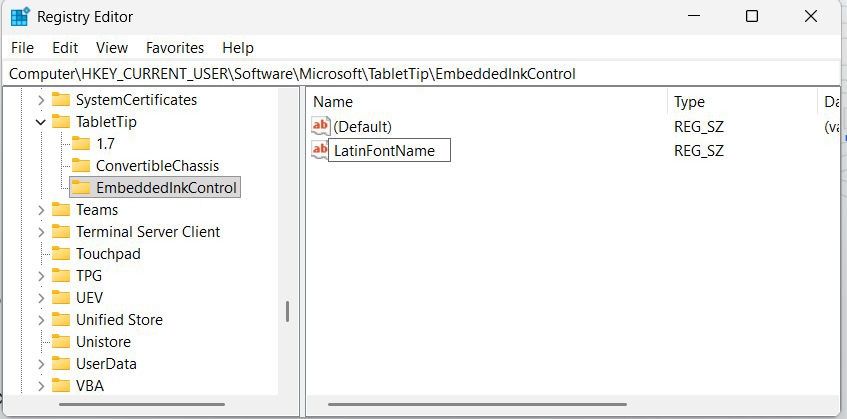Select the UserData key label
Viewport: 847px width, 419px height.
pos(106,364)
